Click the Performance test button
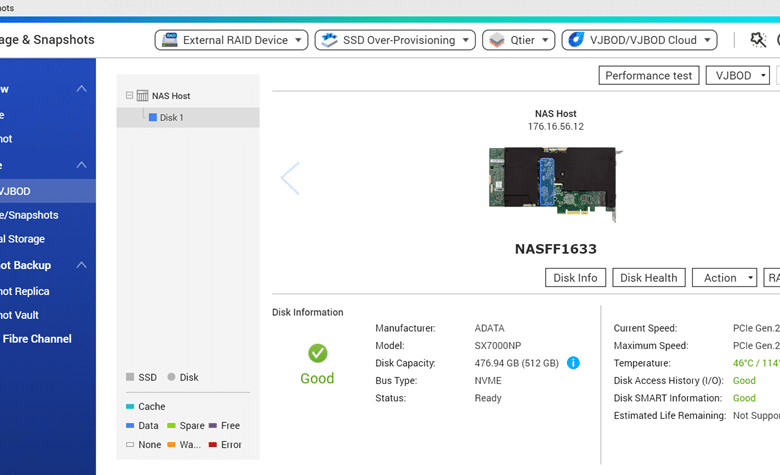Image resolution: width=780 pixels, height=475 pixels. point(649,76)
